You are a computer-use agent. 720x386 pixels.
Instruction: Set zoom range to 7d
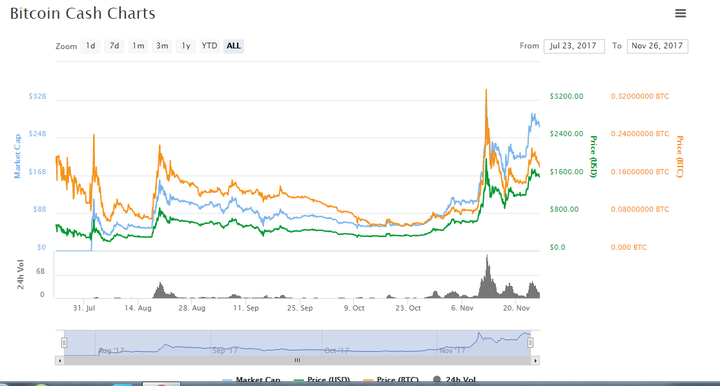coord(114,46)
